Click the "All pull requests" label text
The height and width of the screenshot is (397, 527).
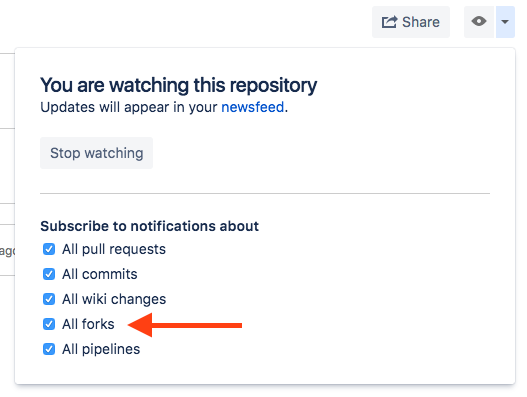(114, 249)
